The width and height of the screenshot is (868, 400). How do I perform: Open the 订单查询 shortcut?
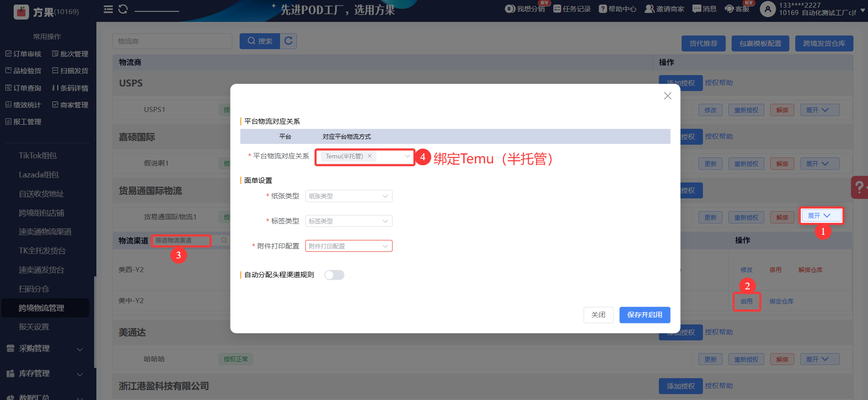click(23, 88)
